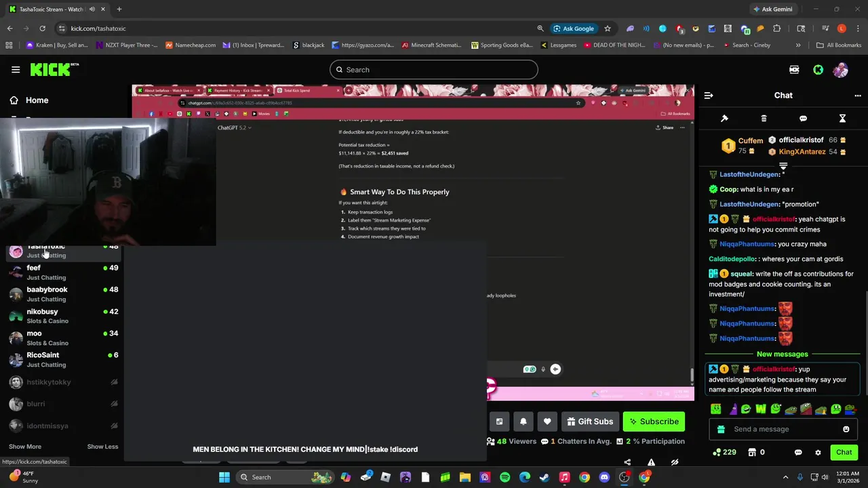Open a new Chrome tab
868x488 pixels.
click(119, 9)
